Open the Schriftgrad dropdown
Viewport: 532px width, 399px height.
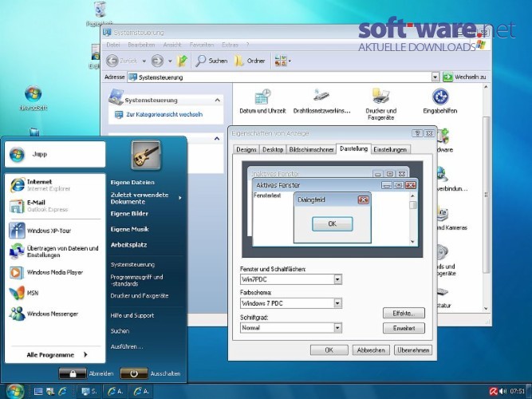pos(337,328)
